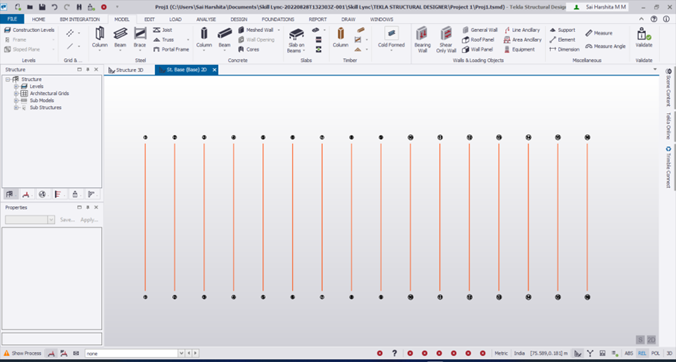Save project from quick access toolbar

[x=42, y=7]
